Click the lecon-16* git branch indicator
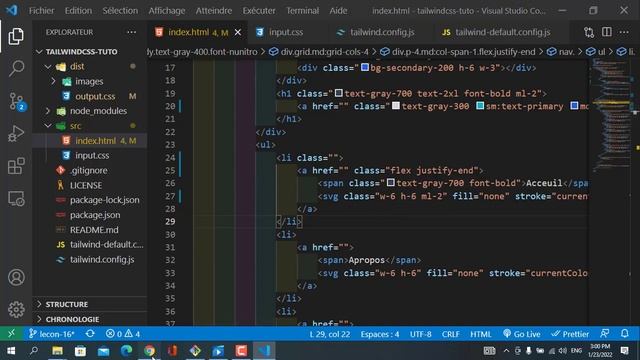 [x=51, y=334]
